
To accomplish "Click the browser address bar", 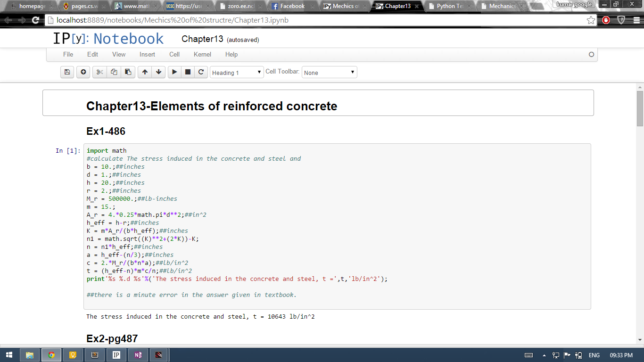I will 311,20.
